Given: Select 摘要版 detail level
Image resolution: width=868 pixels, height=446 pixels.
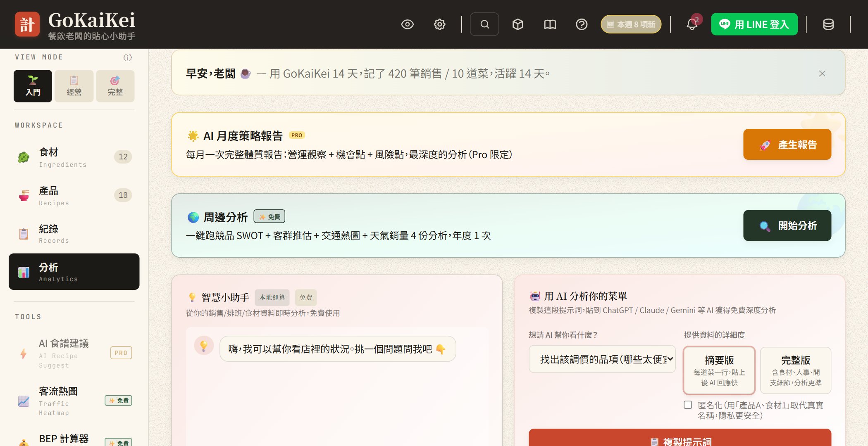Looking at the screenshot, I should (719, 370).
